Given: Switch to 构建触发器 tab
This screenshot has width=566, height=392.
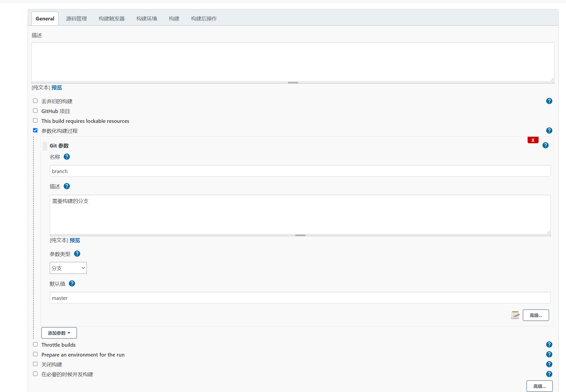Looking at the screenshot, I should (112, 18).
